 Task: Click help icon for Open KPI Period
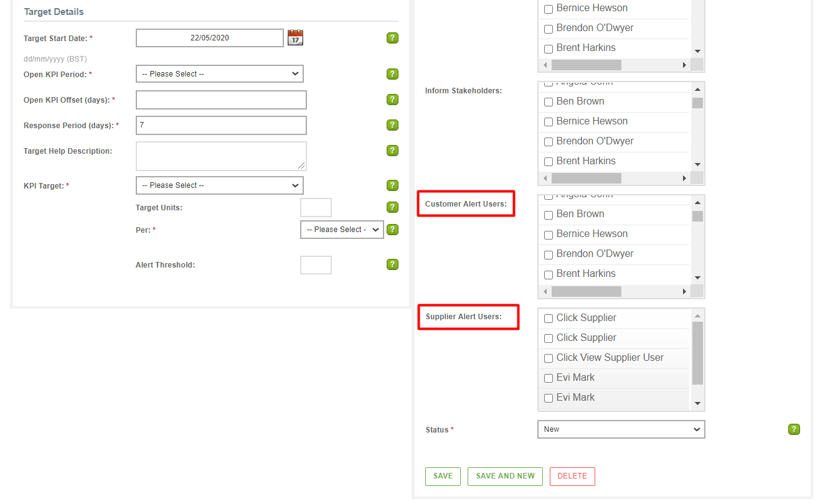392,74
